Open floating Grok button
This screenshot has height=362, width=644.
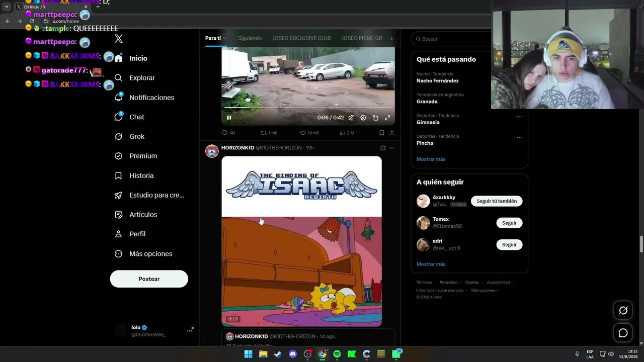(x=623, y=311)
